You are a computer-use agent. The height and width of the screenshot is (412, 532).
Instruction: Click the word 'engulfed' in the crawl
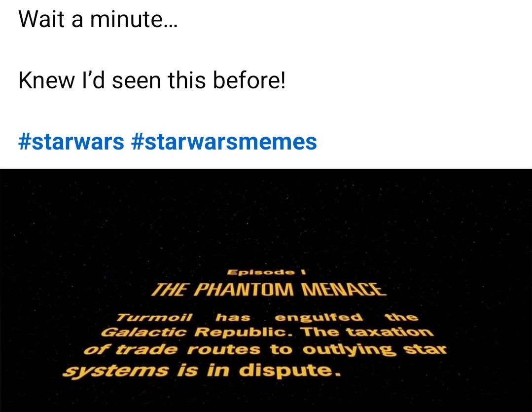(x=319, y=318)
